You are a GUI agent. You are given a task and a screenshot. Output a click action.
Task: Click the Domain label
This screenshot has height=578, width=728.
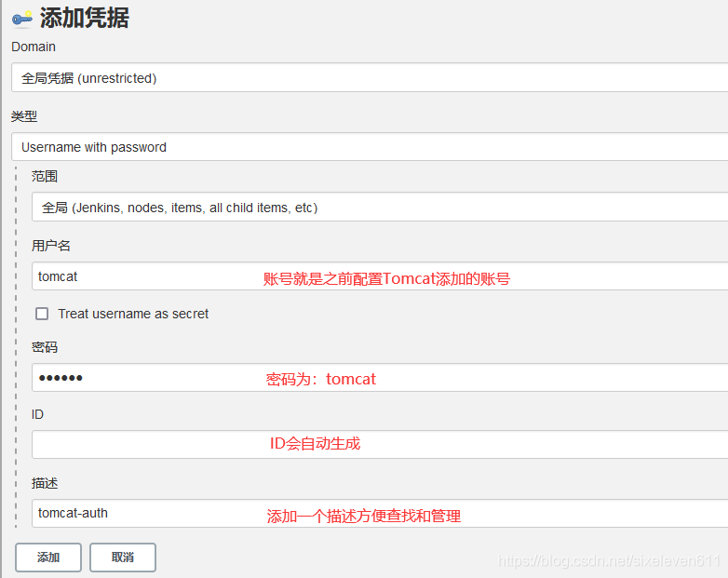[34, 47]
